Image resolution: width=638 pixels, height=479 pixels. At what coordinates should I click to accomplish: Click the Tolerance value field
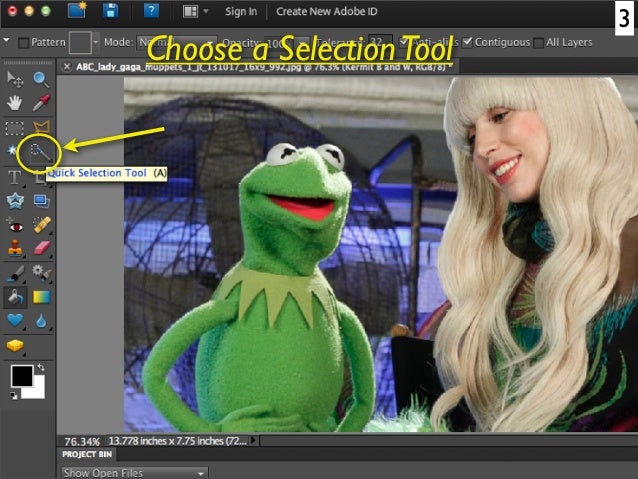click(x=381, y=42)
